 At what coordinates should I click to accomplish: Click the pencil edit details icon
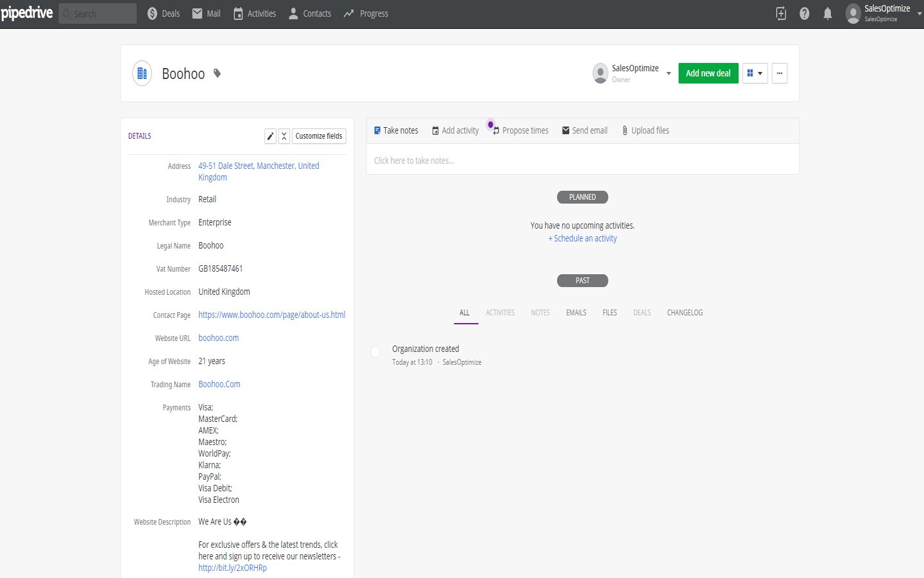[271, 136]
